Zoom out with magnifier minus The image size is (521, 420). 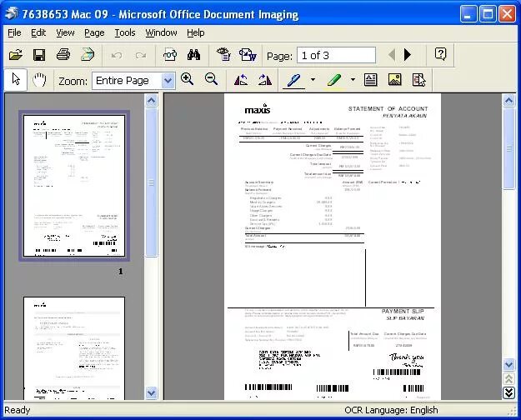212,79
